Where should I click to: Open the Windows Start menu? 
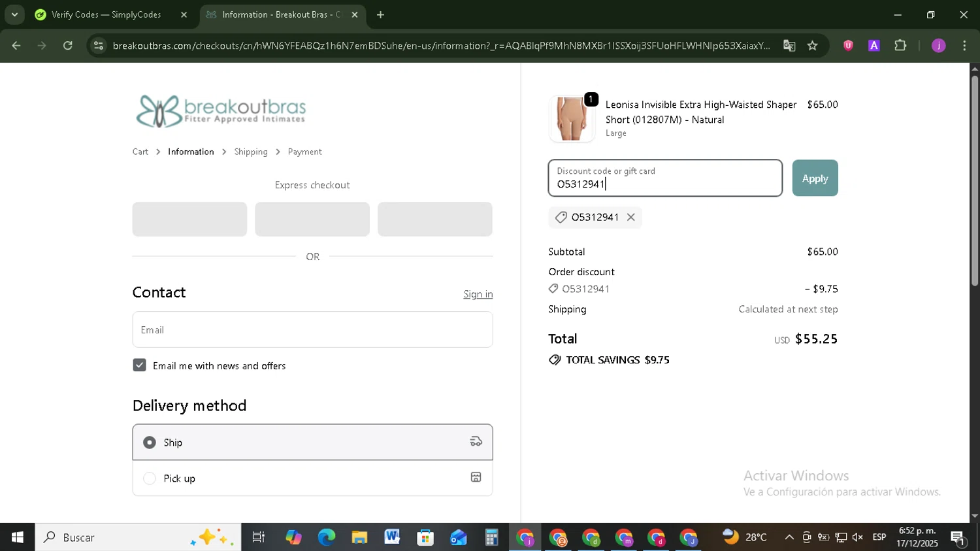[x=17, y=537]
